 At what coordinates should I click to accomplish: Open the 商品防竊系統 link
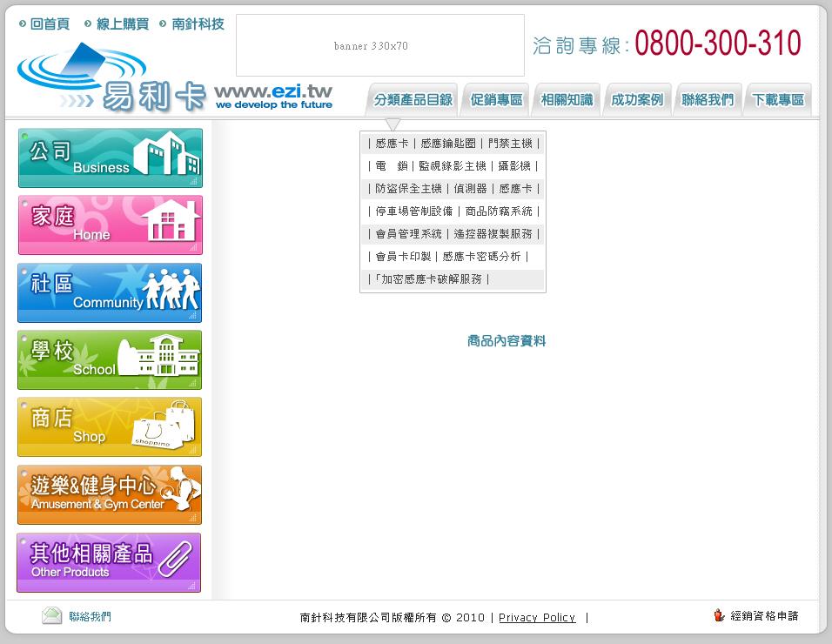tap(499, 211)
